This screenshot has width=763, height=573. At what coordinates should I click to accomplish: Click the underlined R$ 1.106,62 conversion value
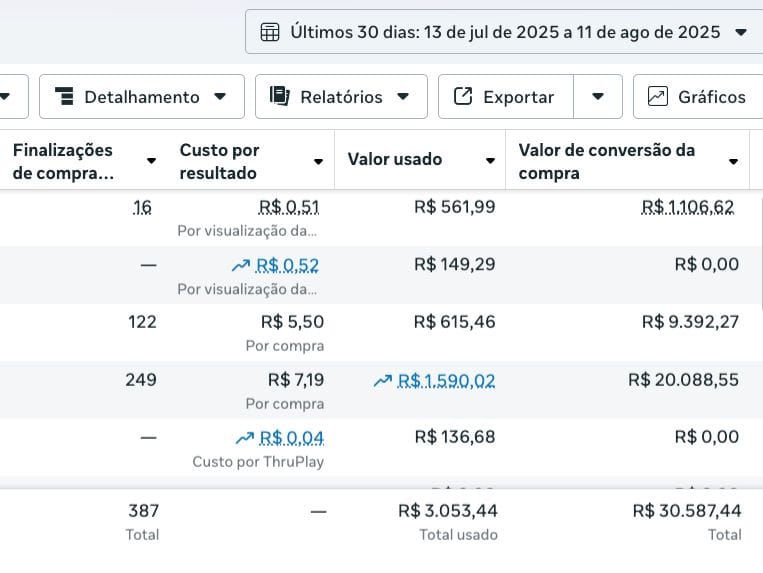point(688,208)
